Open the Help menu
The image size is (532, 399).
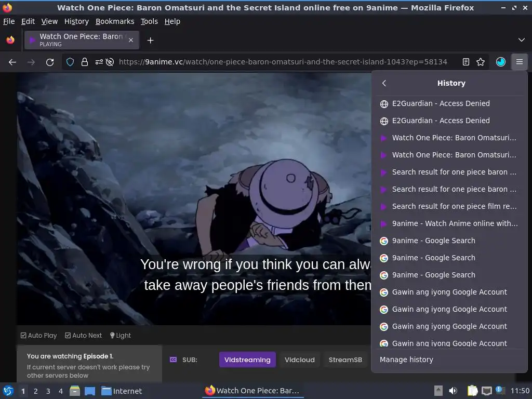click(x=172, y=21)
